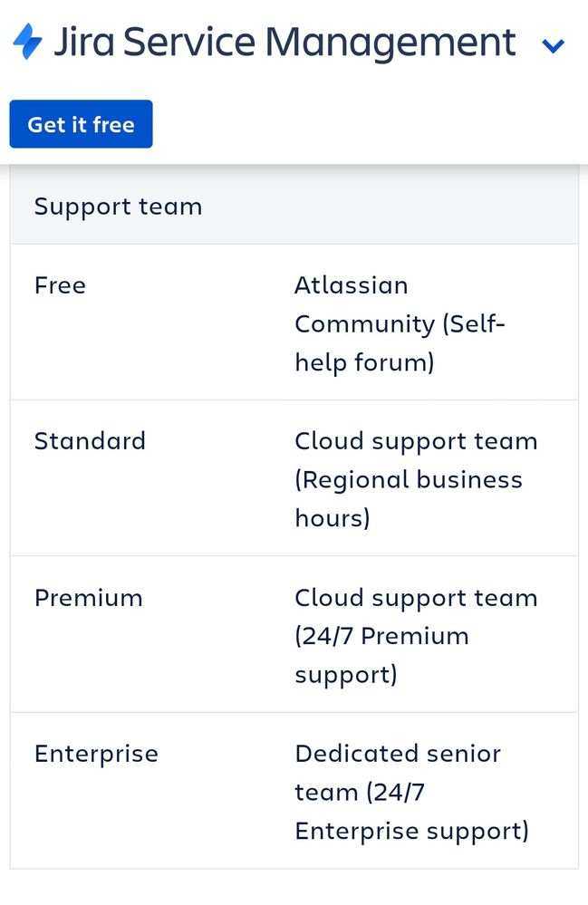The width and height of the screenshot is (588, 905).
Task: Select the Enterprise plan name cell
Action: 96,754
